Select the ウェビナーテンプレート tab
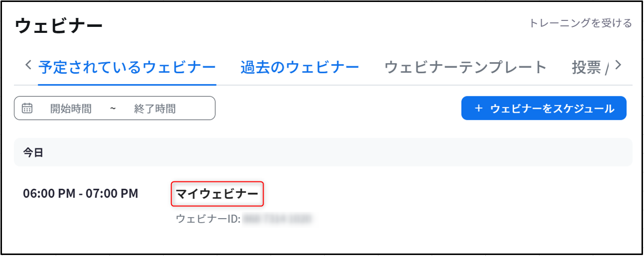644x256 pixels. pyautogui.click(x=466, y=67)
